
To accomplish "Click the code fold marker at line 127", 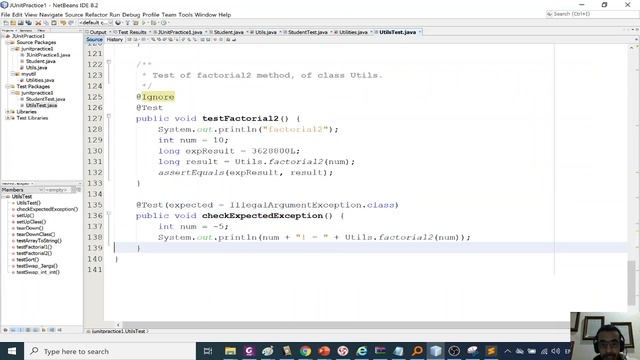I will (109, 116).
